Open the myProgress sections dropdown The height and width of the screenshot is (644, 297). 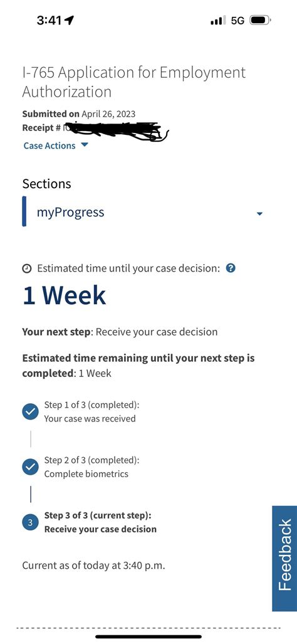143,212
